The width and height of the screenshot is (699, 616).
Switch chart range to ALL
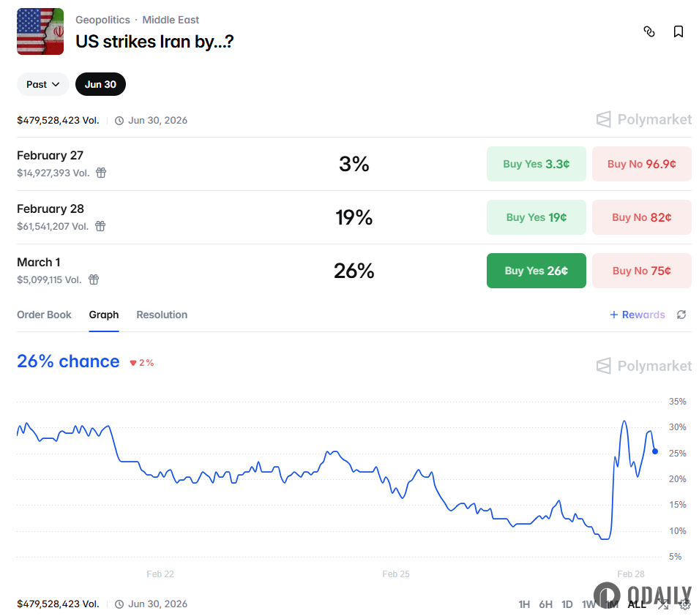tap(637, 604)
